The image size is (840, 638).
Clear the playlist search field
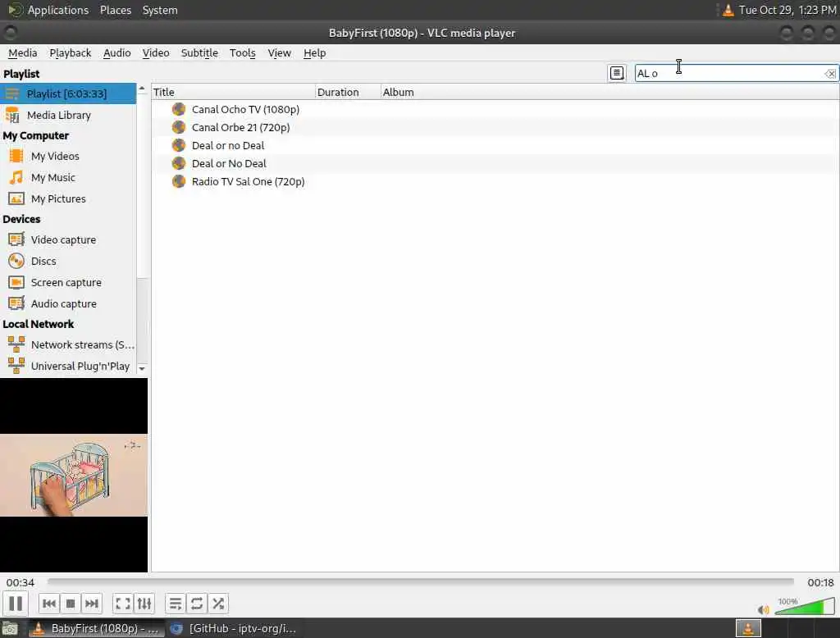click(x=830, y=73)
